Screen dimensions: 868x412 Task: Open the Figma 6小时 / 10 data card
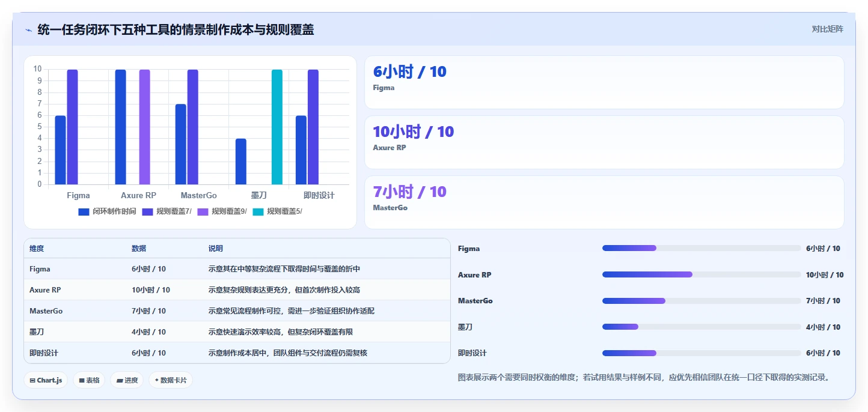coord(604,82)
